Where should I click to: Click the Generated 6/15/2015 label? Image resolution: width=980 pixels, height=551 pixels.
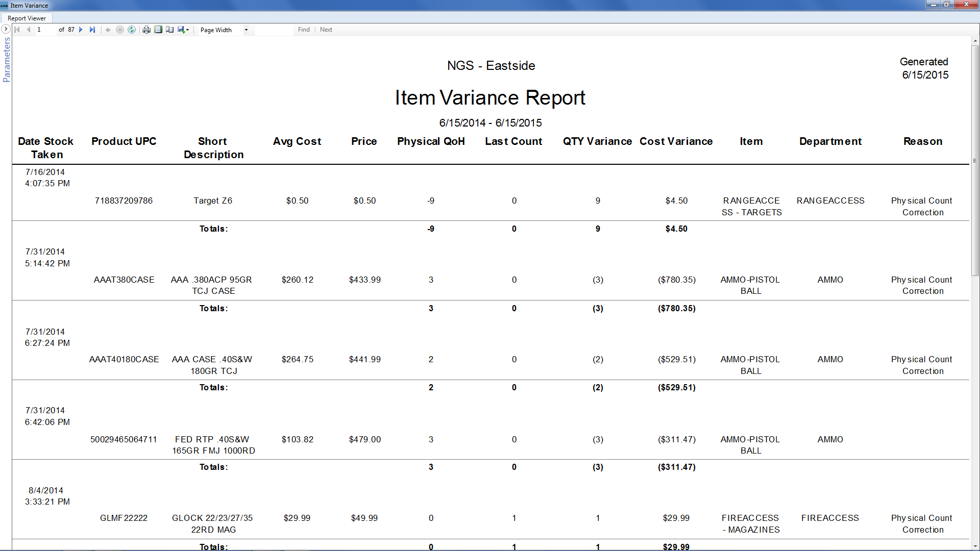click(924, 68)
